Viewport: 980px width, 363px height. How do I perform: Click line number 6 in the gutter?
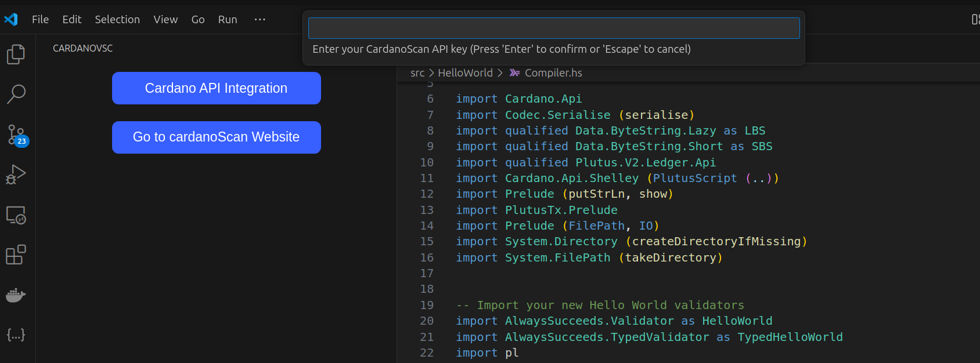pos(430,99)
